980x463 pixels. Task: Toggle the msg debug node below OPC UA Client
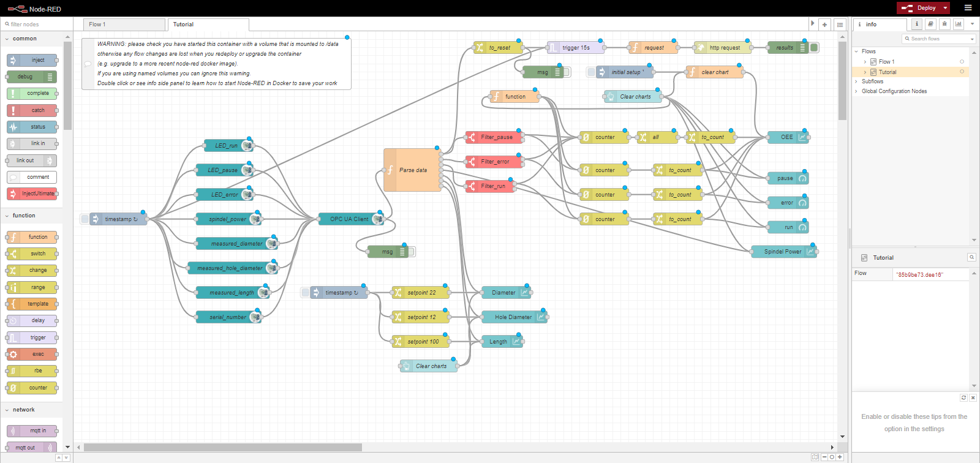pyautogui.click(x=412, y=252)
